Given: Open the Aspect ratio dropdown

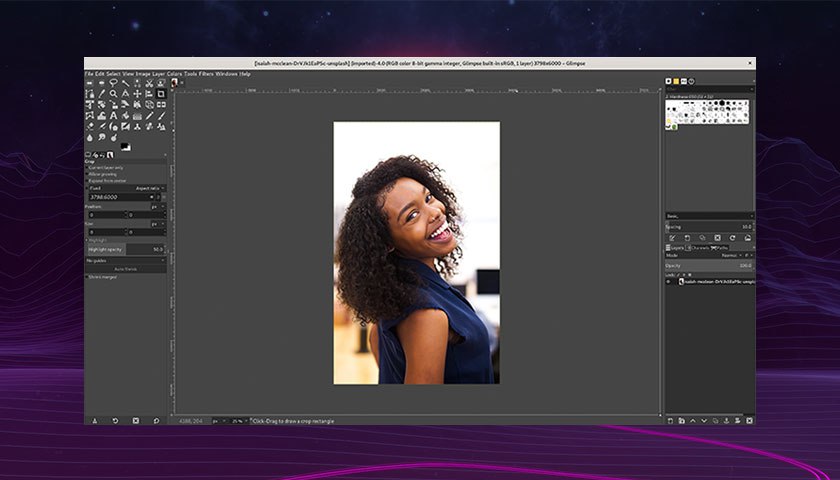Looking at the screenshot, I should (x=149, y=189).
